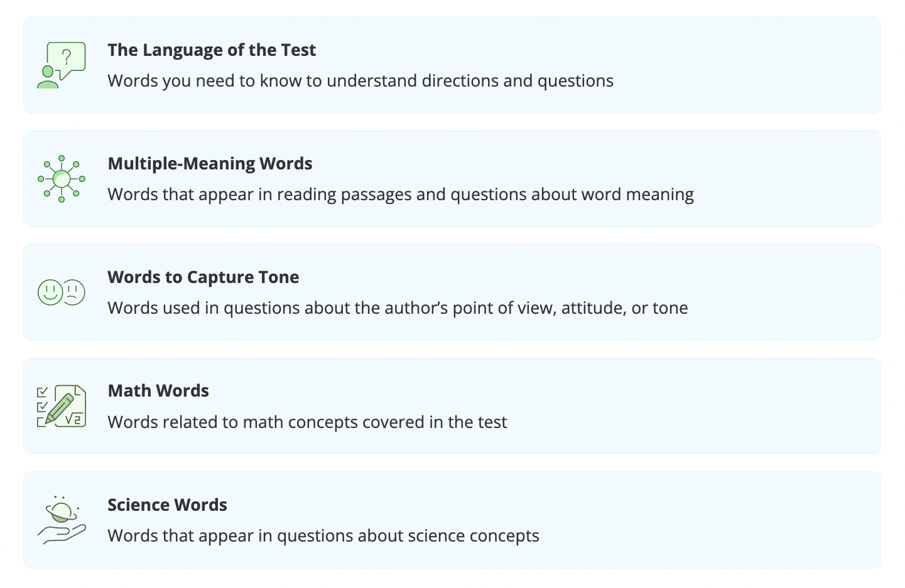Click the Multiple-Meaning Words network node icon

[x=62, y=179]
